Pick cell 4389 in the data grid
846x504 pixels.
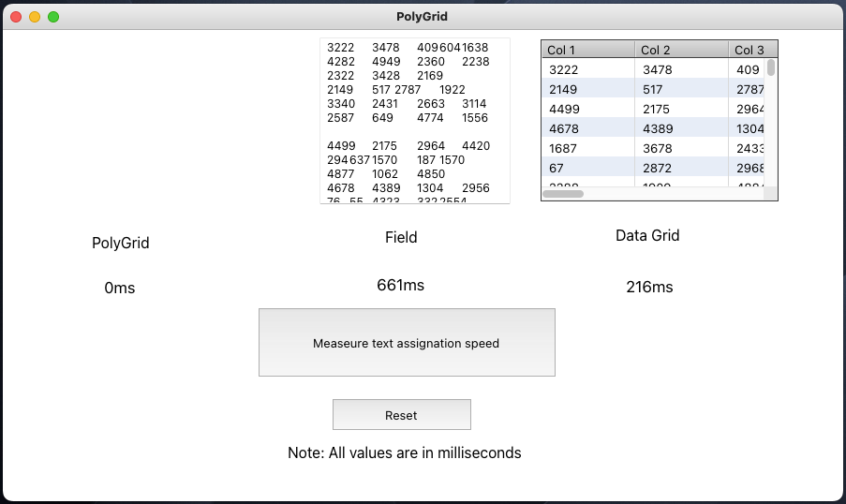(x=657, y=128)
